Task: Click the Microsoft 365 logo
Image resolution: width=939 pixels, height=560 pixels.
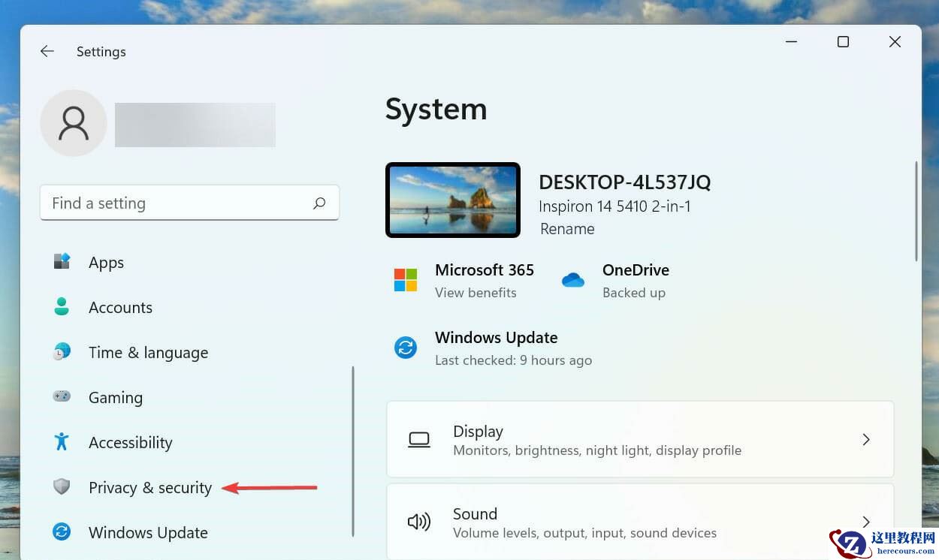Action: [406, 279]
